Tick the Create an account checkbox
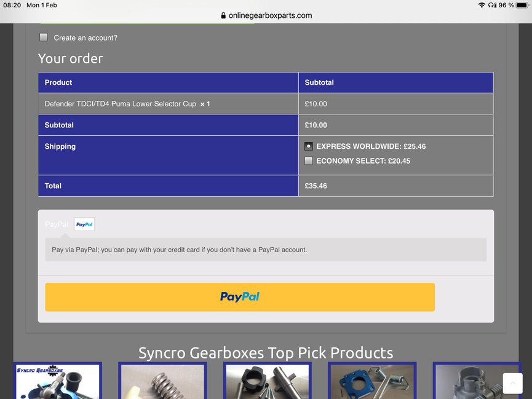The width and height of the screenshot is (532, 399). click(44, 38)
